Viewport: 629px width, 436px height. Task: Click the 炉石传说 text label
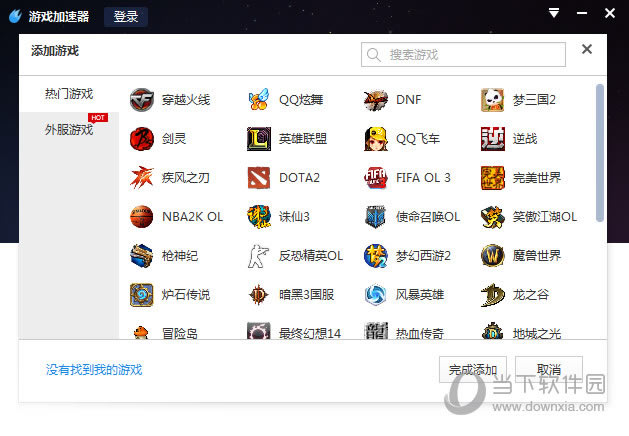tap(186, 295)
